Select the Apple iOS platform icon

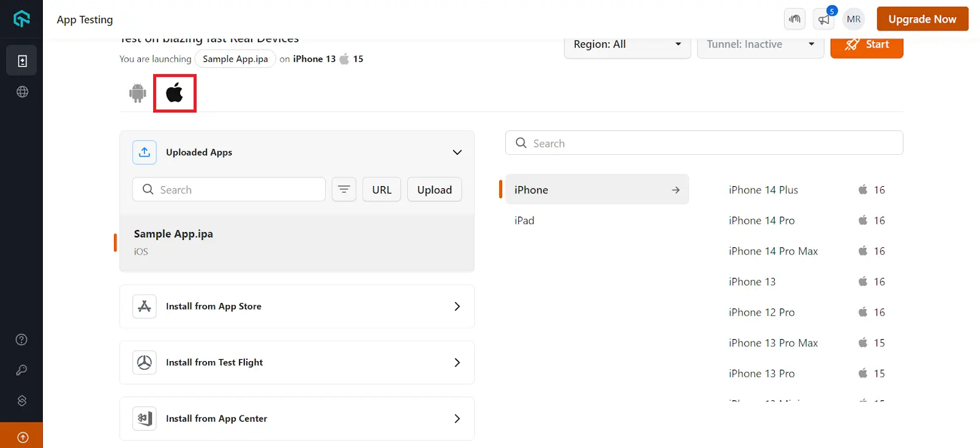click(x=175, y=93)
